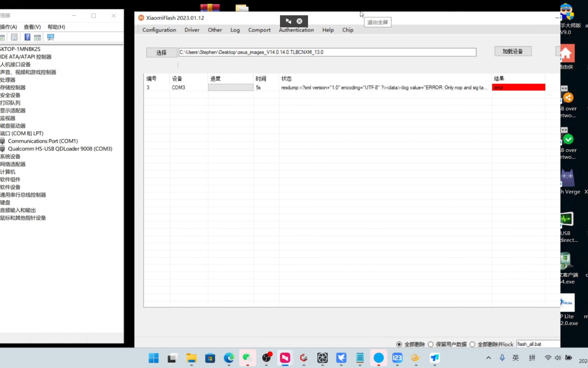This screenshot has width=588, height=368.
Task: Open the Configuration menu in XiaomiFlash
Action: pos(159,30)
